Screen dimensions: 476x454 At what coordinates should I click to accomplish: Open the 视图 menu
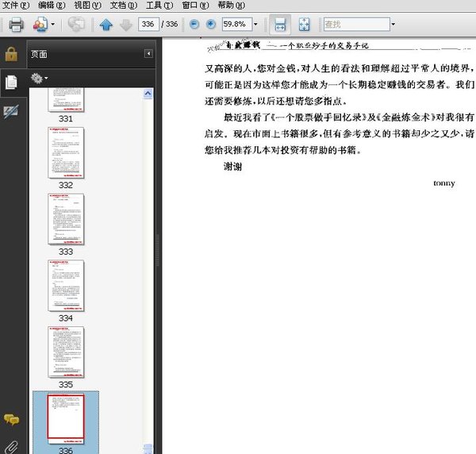tap(88, 6)
